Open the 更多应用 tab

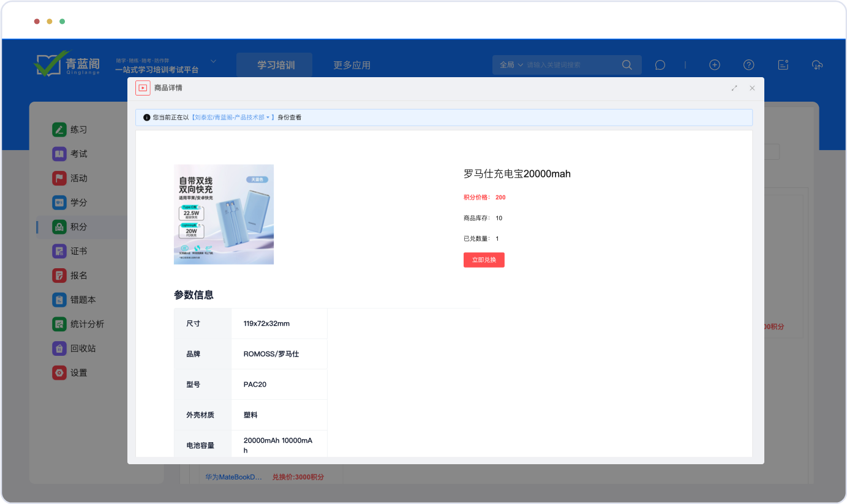tap(352, 65)
